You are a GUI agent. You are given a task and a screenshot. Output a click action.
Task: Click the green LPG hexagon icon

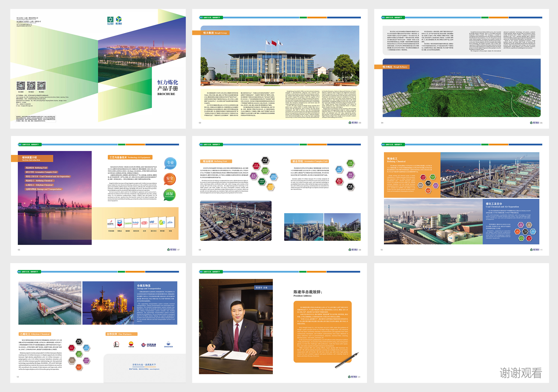coord(433,177)
